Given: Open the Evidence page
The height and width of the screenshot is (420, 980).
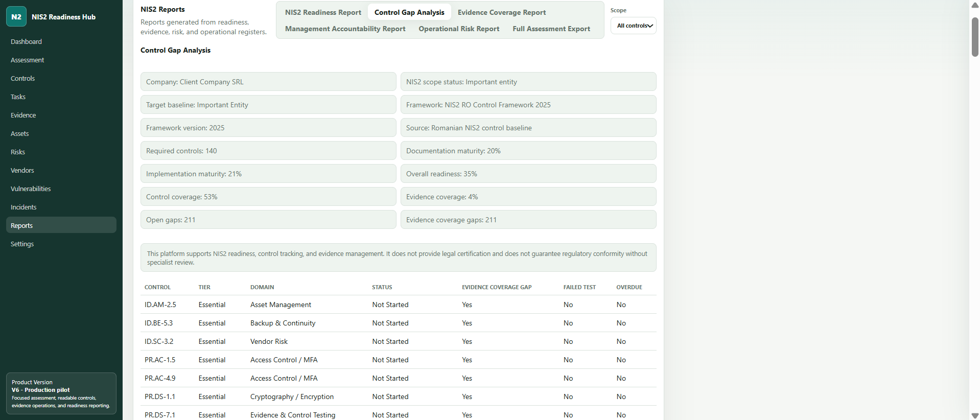Looking at the screenshot, I should [61, 115].
